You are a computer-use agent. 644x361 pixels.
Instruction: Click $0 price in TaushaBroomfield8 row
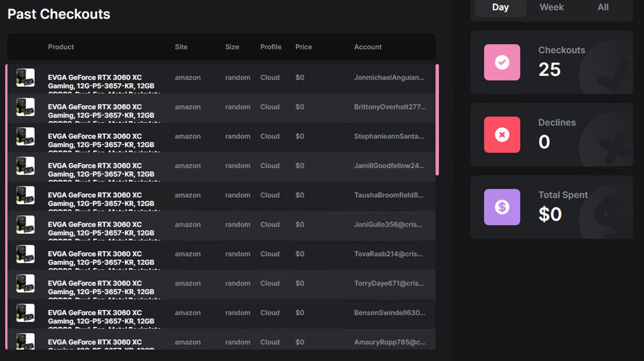[300, 195]
